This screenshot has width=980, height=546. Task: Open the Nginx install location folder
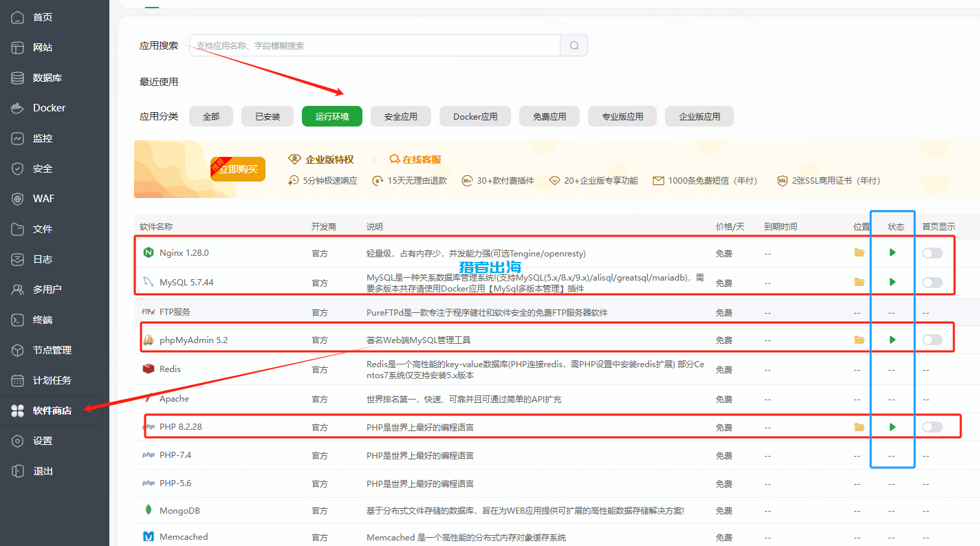click(859, 252)
